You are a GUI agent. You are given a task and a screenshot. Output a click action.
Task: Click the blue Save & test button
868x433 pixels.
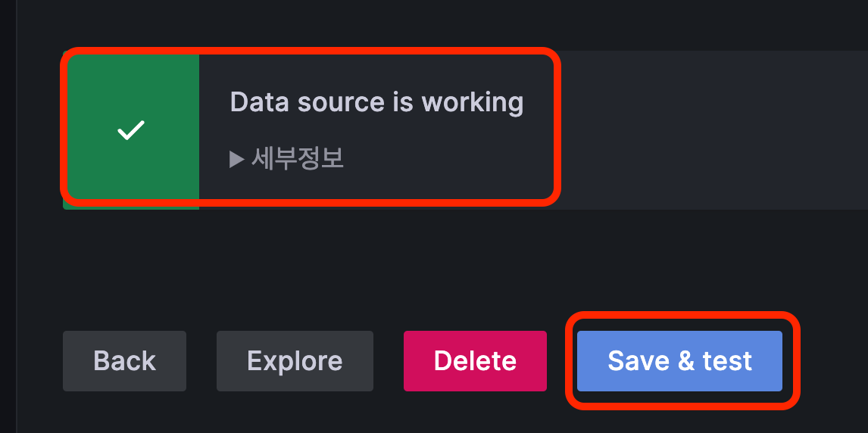680,361
